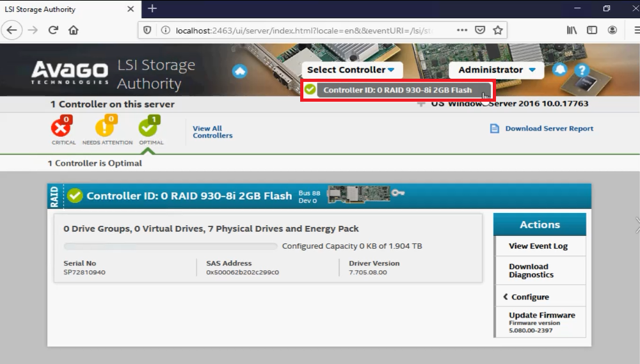Choose Controller ID: 0 RAID 930-8i entry
The height and width of the screenshot is (364, 640).
pos(397,90)
